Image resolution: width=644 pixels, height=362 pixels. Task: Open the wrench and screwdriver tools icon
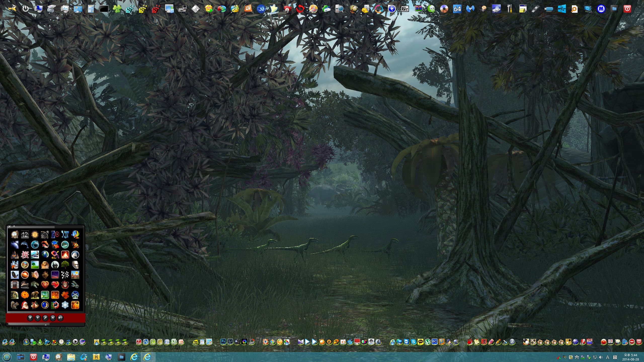(x=509, y=9)
